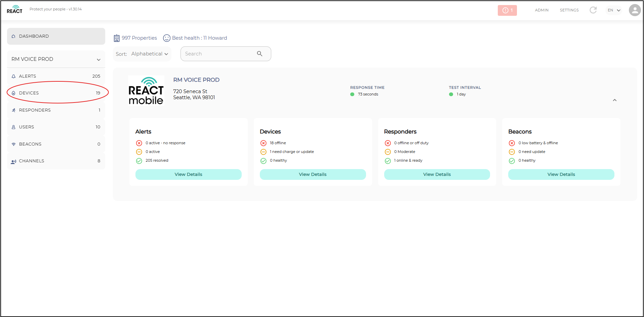Click the green dot beside 1 day
The width and height of the screenshot is (644, 317).
[x=451, y=94]
